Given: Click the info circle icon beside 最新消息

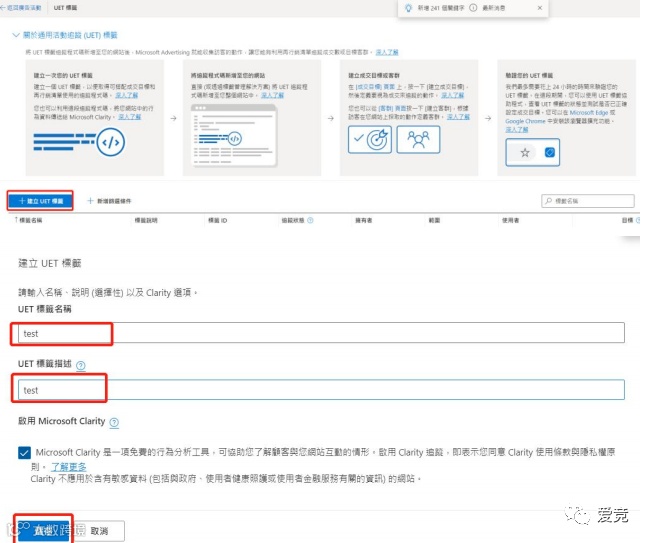Looking at the screenshot, I should [x=473, y=8].
